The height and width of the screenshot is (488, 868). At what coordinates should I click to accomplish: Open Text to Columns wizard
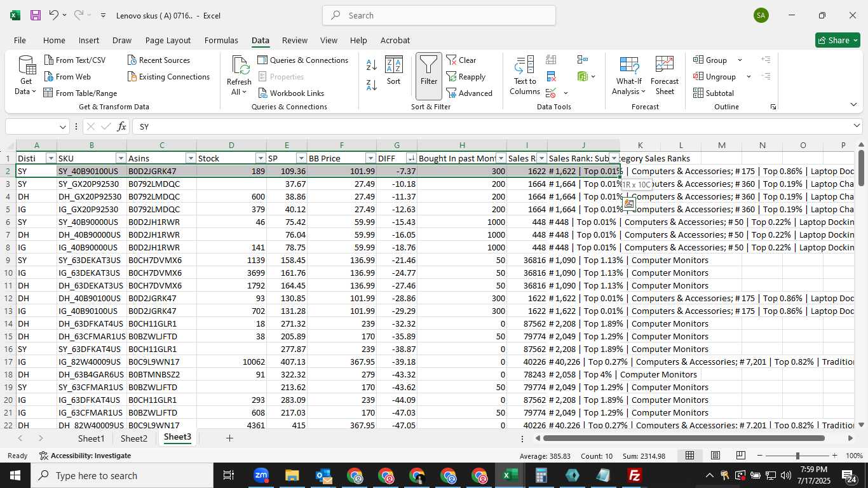tap(525, 76)
